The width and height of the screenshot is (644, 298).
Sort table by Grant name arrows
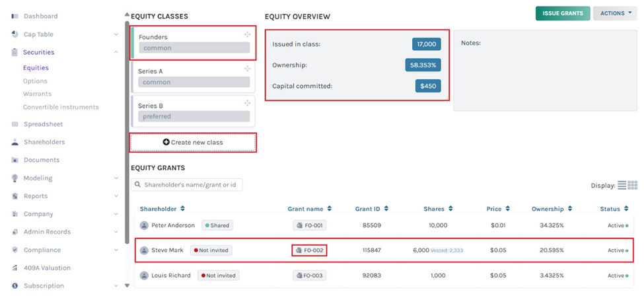click(329, 209)
